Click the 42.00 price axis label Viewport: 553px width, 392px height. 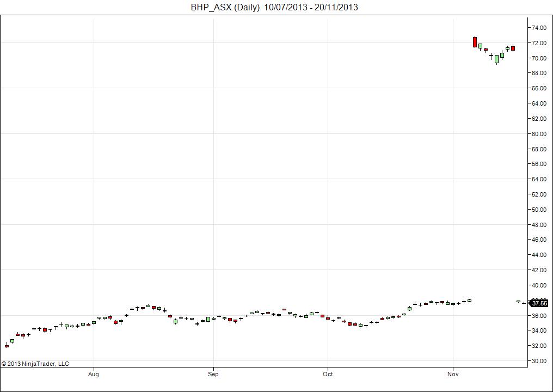pos(539,270)
